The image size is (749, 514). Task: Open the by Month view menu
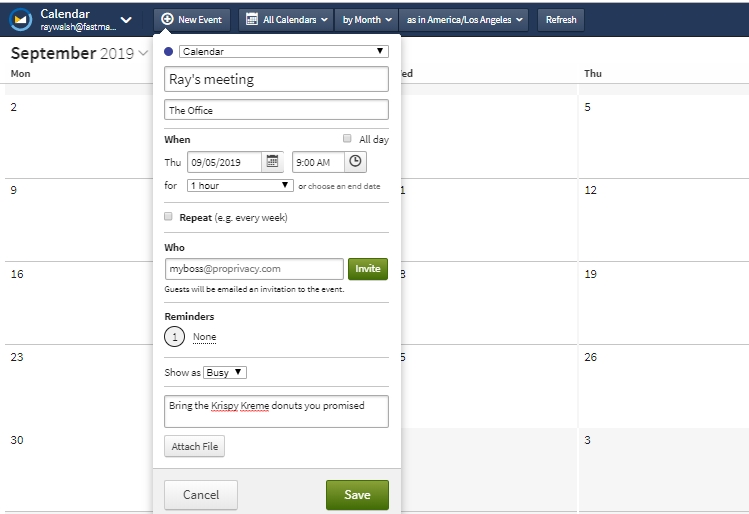pos(367,20)
